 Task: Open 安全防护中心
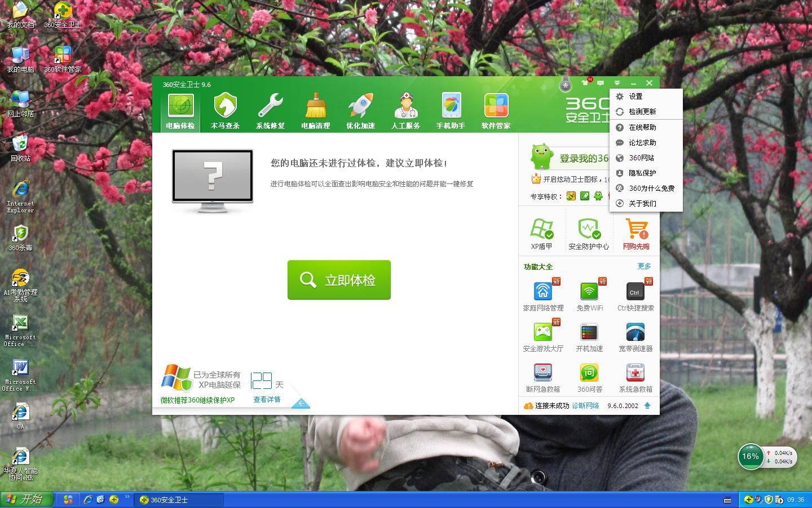pyautogui.click(x=589, y=234)
